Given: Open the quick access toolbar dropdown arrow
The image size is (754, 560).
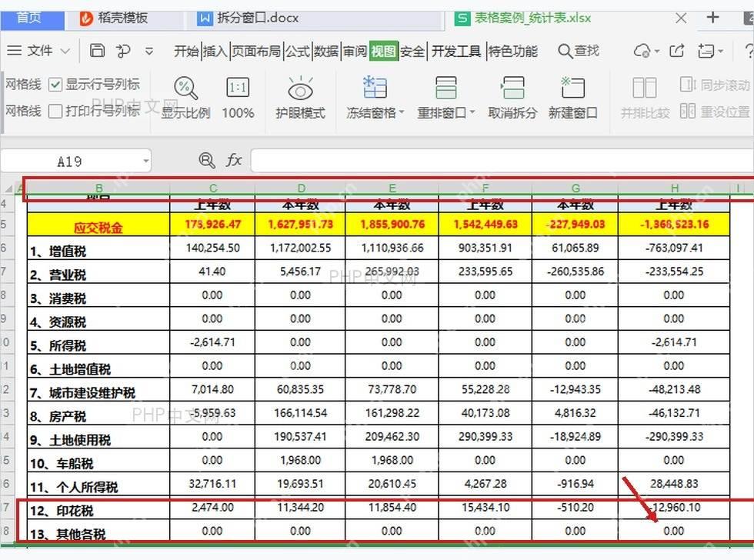Looking at the screenshot, I should coord(149,51).
